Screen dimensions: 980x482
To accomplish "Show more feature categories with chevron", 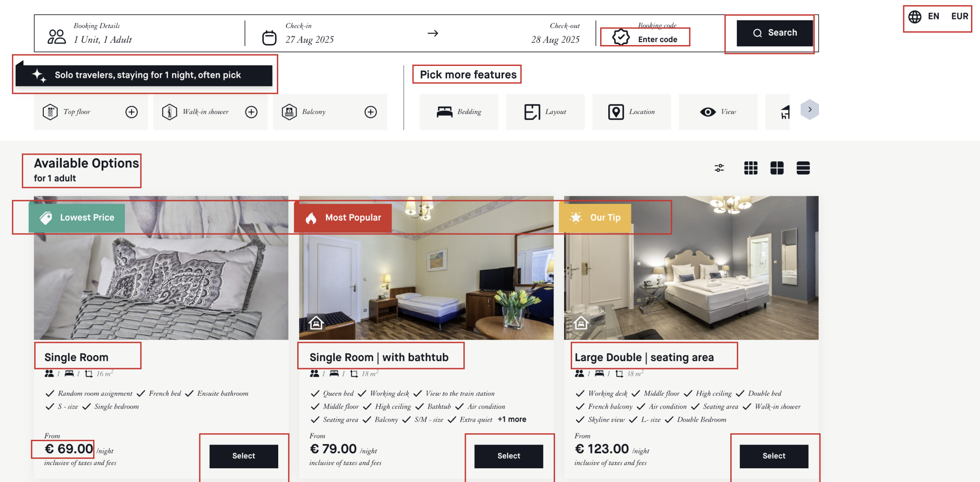I will point(810,110).
